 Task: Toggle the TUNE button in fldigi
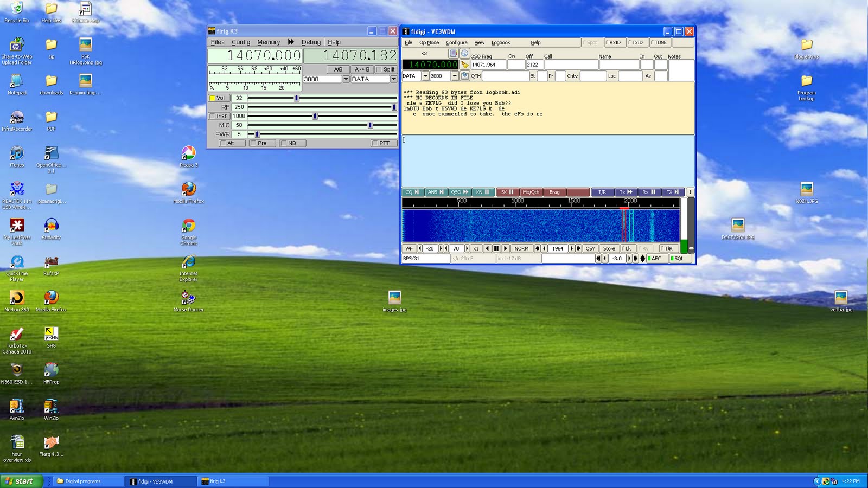660,42
